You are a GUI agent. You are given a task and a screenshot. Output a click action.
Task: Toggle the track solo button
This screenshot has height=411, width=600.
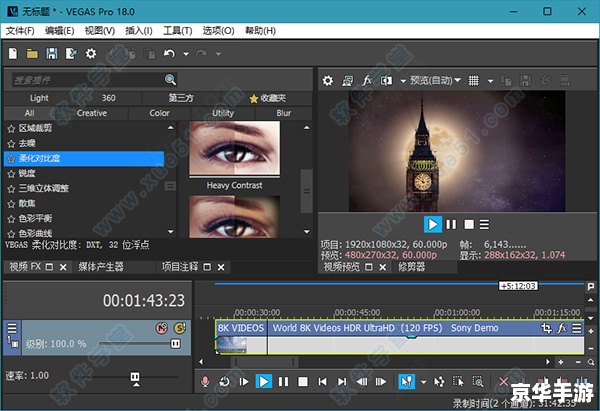point(179,328)
